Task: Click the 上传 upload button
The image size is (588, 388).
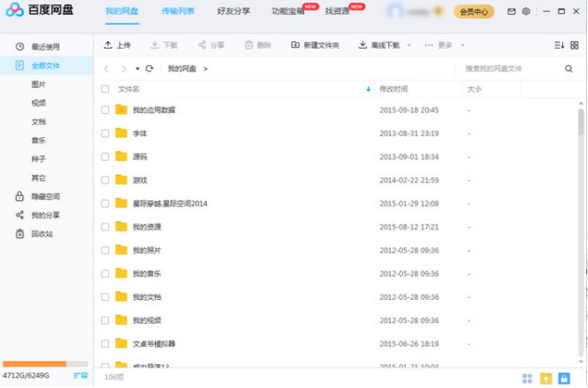Action: click(x=117, y=45)
